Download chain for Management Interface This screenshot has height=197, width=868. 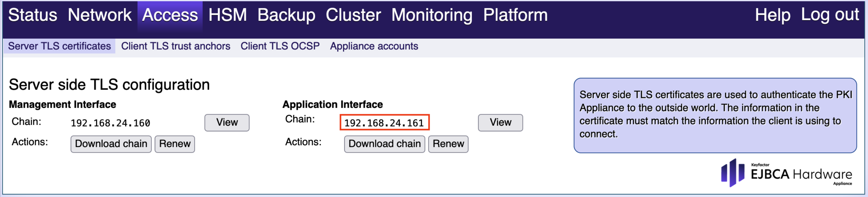coord(111,144)
